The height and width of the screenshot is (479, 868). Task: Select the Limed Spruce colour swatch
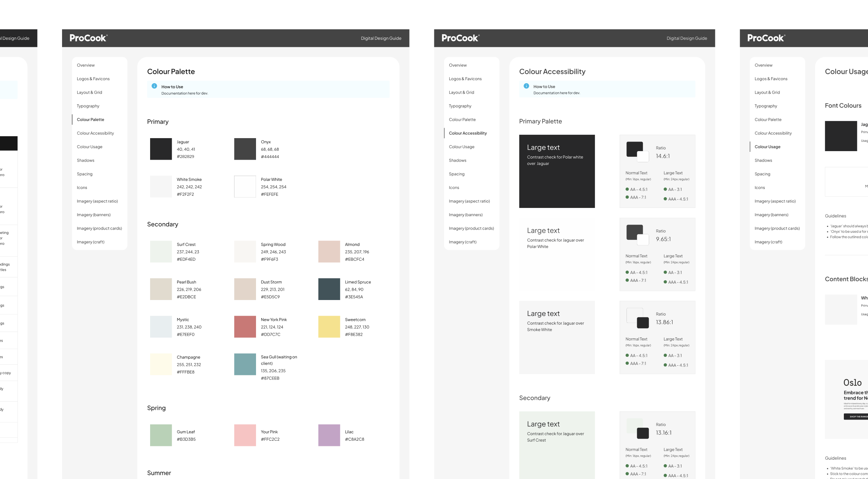point(329,289)
